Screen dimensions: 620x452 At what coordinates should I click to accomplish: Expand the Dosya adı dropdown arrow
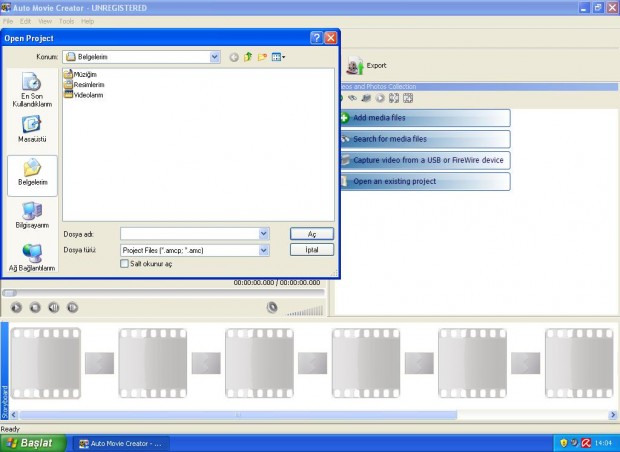pyautogui.click(x=264, y=234)
